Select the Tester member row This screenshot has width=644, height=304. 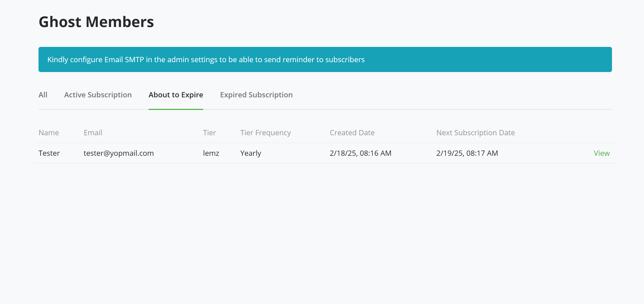300,153
